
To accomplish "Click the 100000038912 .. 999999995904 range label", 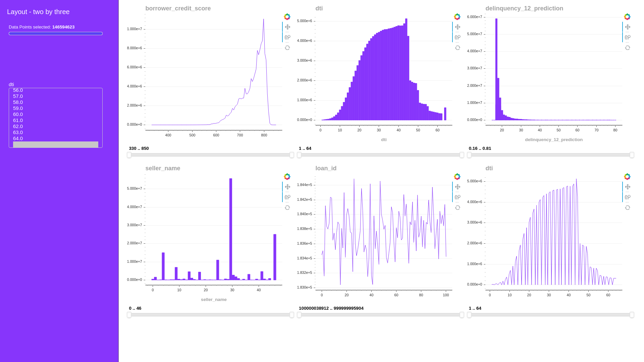I will pyautogui.click(x=331, y=308).
